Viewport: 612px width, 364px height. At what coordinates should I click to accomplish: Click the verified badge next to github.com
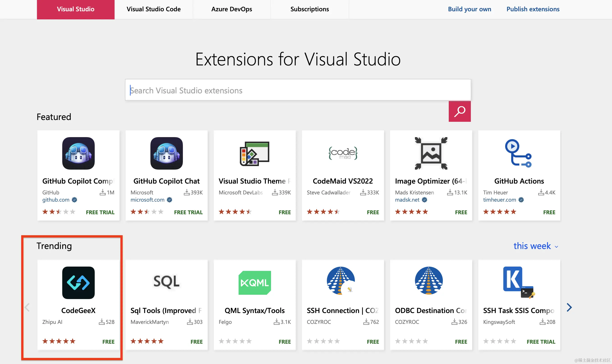click(x=74, y=200)
